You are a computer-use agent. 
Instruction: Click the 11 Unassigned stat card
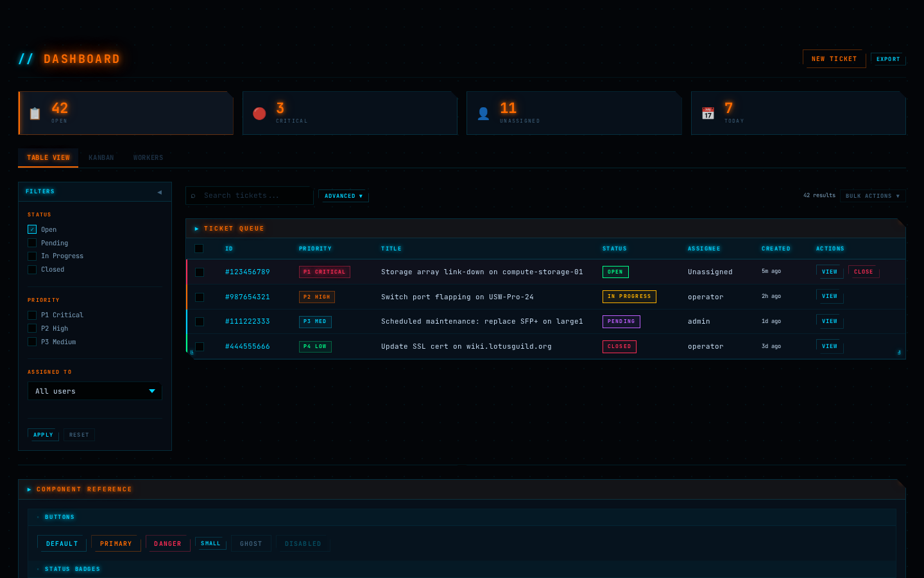(x=574, y=113)
